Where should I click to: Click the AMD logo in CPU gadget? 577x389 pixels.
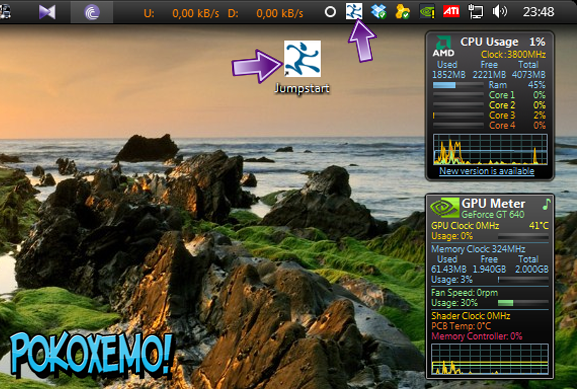[443, 46]
